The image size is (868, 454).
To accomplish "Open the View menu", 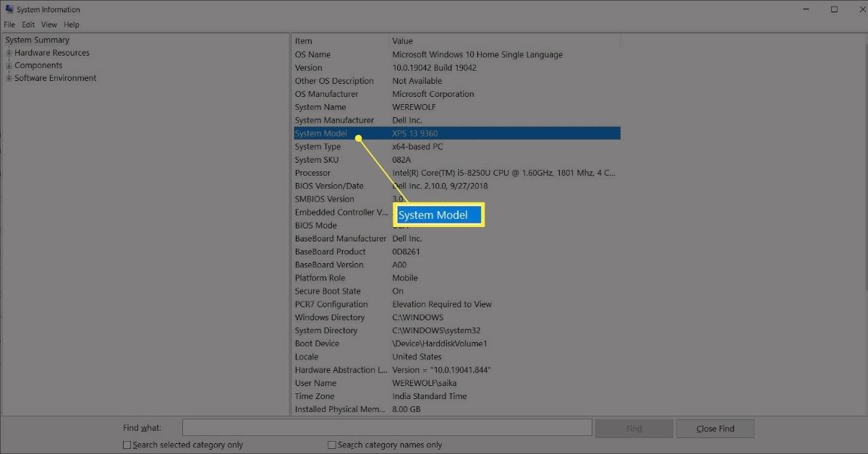I will (49, 25).
